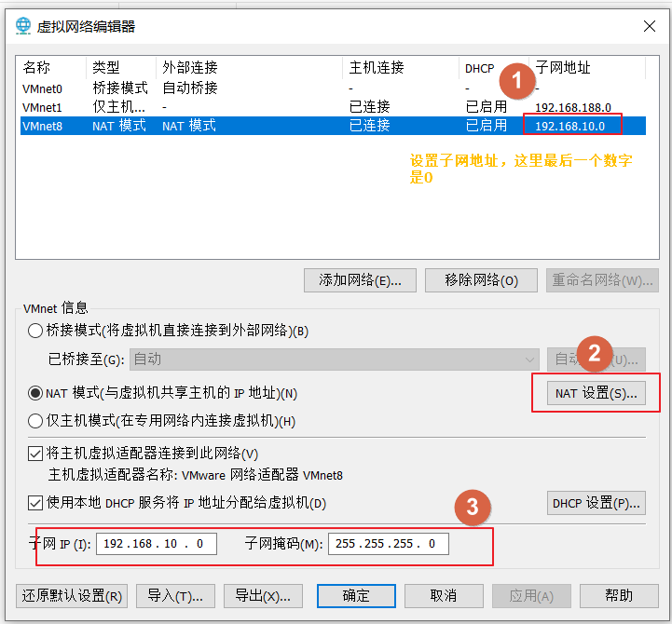
Task: Click the 取消 button
Action: pyautogui.click(x=444, y=596)
